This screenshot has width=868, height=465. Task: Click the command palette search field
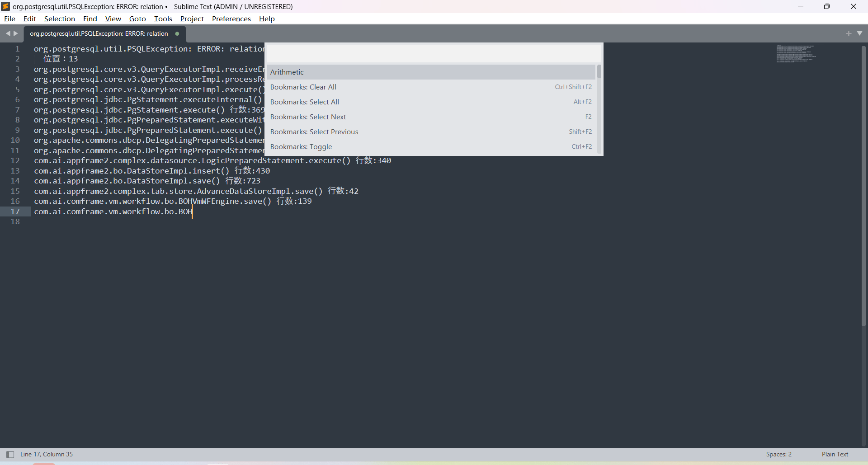pyautogui.click(x=433, y=53)
